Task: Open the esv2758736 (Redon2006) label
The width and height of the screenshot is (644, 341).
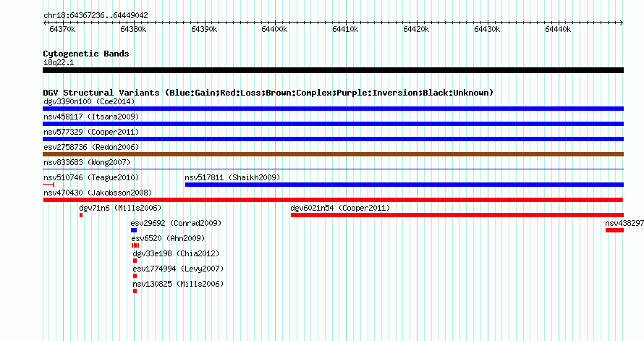Action: coord(91,147)
